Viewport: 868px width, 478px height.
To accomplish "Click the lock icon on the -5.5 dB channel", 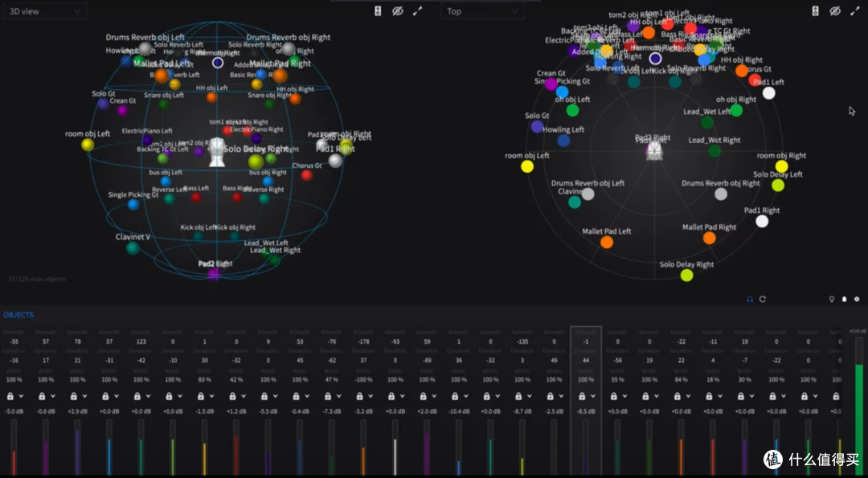I will point(264,396).
